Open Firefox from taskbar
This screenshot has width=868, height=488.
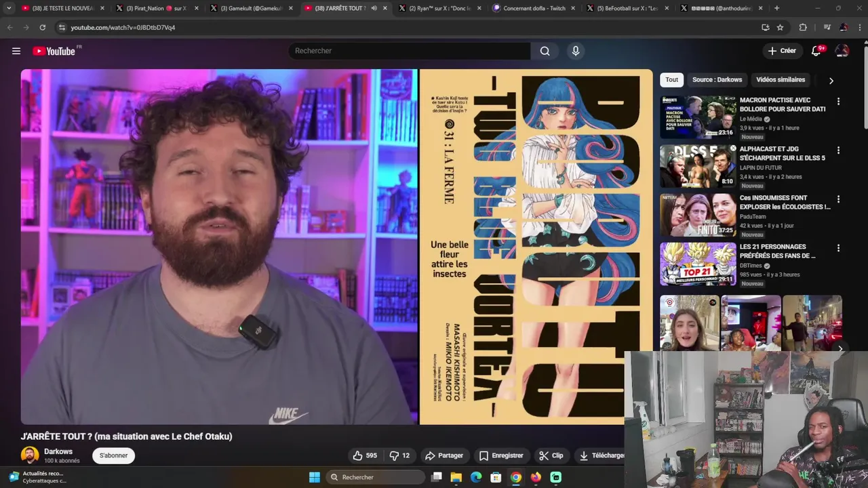536,477
